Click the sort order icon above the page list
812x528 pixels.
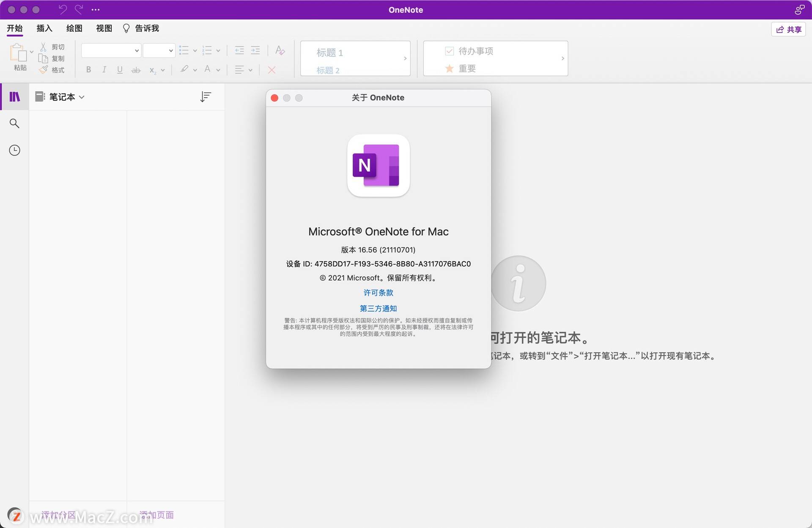click(x=206, y=96)
